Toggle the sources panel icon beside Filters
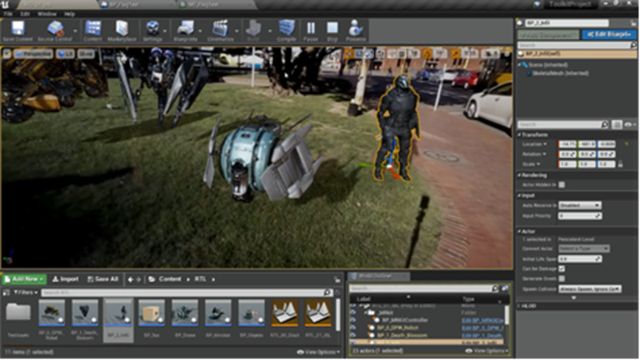Viewport: 640px width, 360px height. pos(6,292)
